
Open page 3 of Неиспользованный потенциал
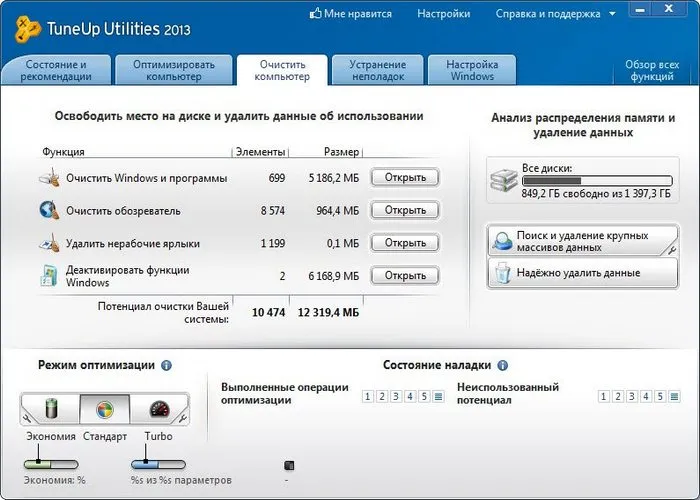pyautogui.click(x=632, y=396)
